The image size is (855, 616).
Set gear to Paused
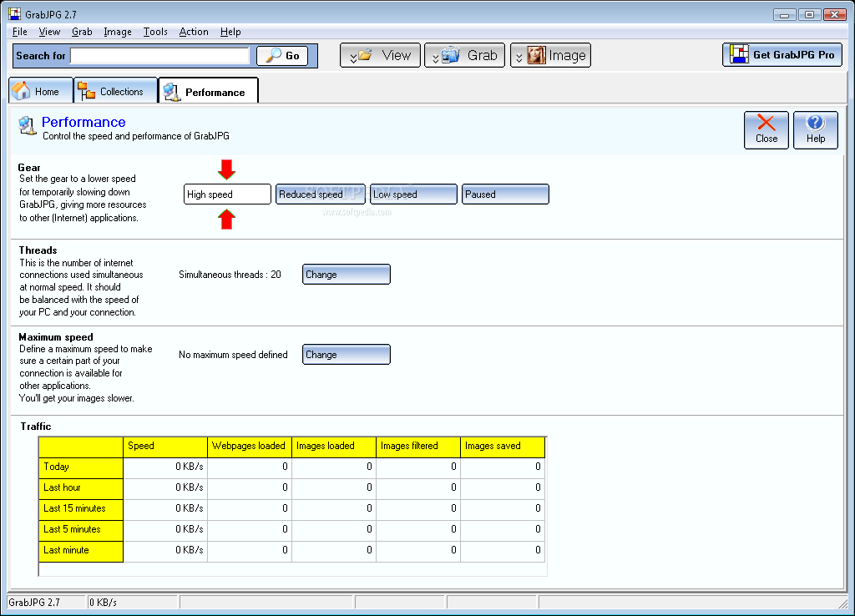point(505,194)
